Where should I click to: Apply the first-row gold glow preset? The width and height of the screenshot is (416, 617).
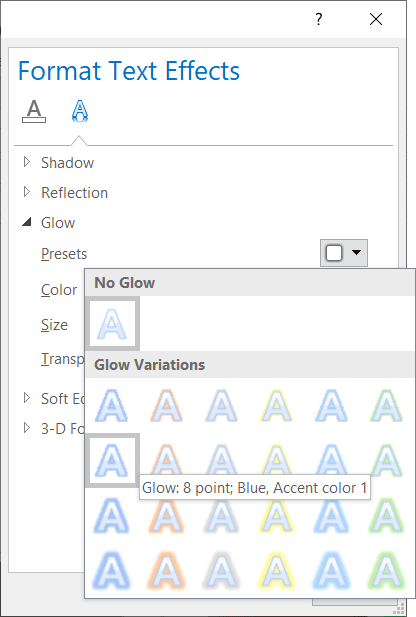[x=277, y=406]
